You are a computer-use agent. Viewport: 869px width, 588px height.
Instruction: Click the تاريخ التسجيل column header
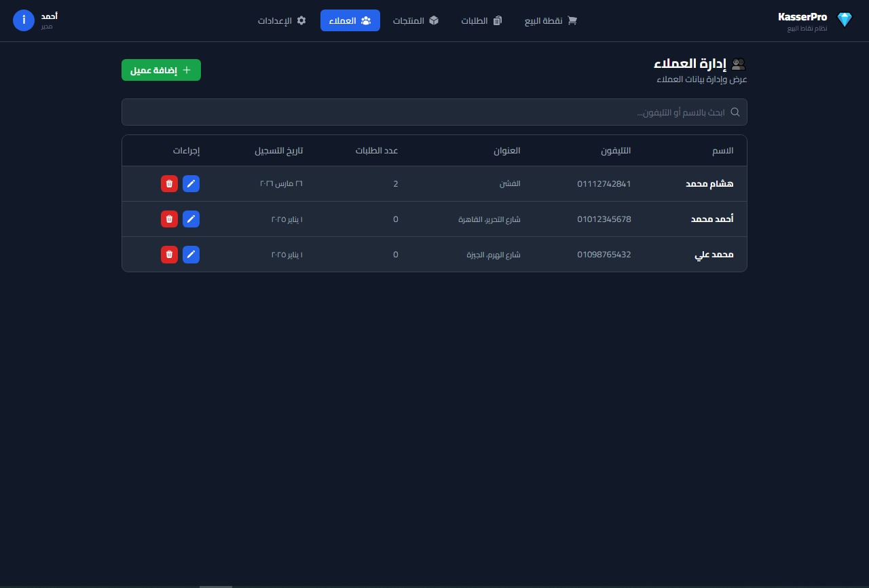[x=278, y=151]
